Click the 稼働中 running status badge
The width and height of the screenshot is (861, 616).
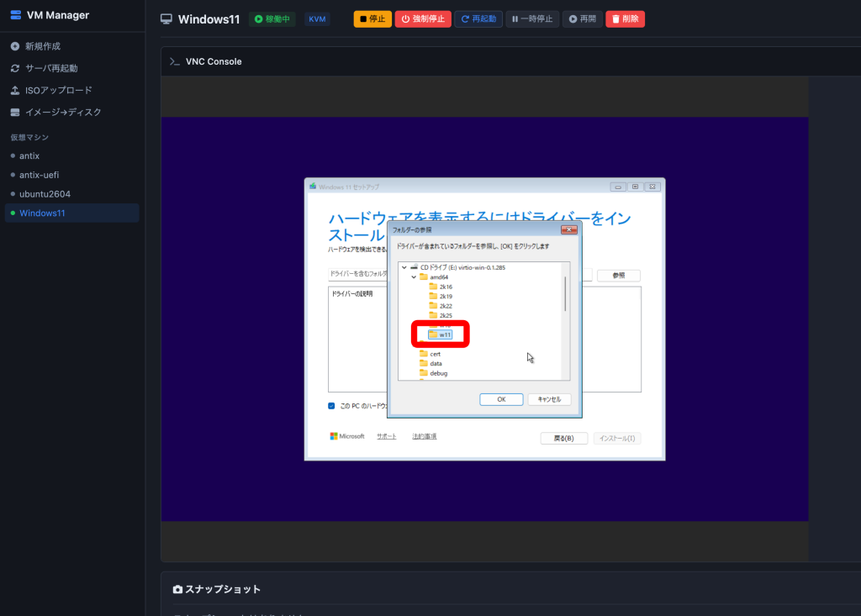pos(272,19)
